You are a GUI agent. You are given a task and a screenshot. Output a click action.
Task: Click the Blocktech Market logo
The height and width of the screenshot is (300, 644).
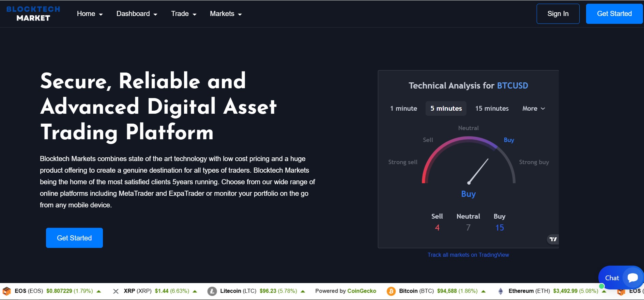[x=33, y=14]
